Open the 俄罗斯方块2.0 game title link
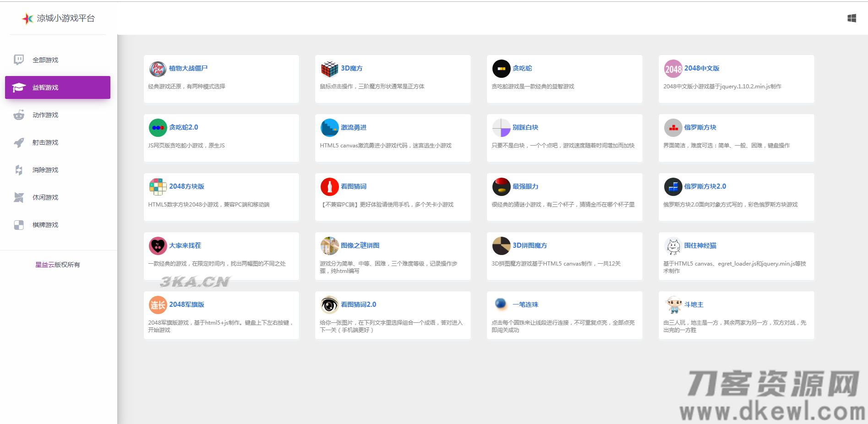The image size is (868, 424). pos(704,186)
